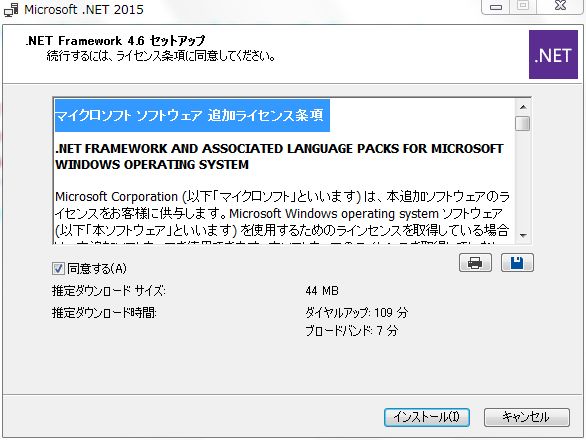Click the empty scrollbar track below thumb
The height and width of the screenshot is (440, 586).
click(x=523, y=179)
